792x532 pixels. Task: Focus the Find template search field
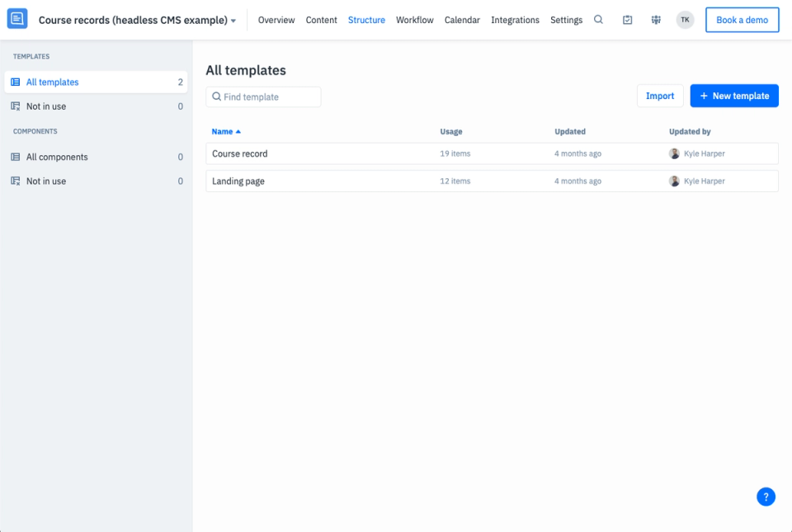click(263, 97)
